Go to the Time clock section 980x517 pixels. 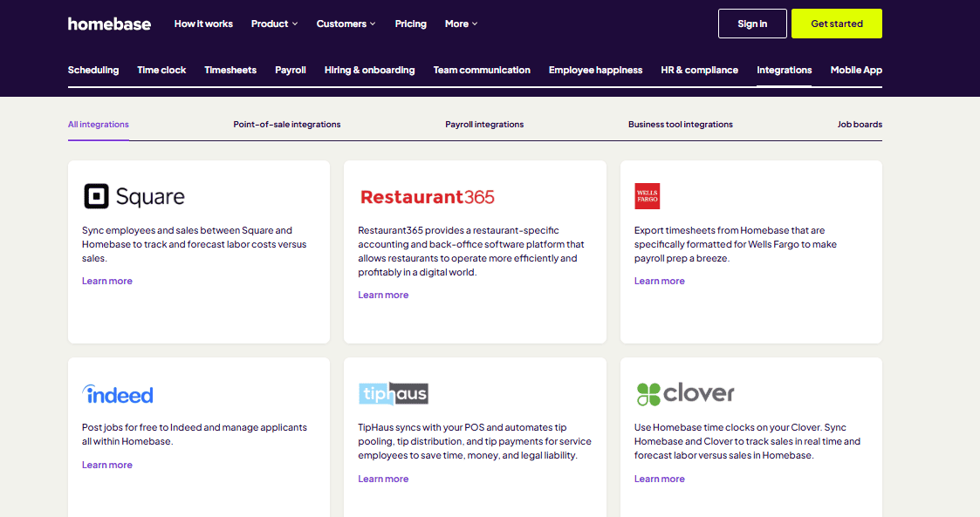pyautogui.click(x=161, y=70)
